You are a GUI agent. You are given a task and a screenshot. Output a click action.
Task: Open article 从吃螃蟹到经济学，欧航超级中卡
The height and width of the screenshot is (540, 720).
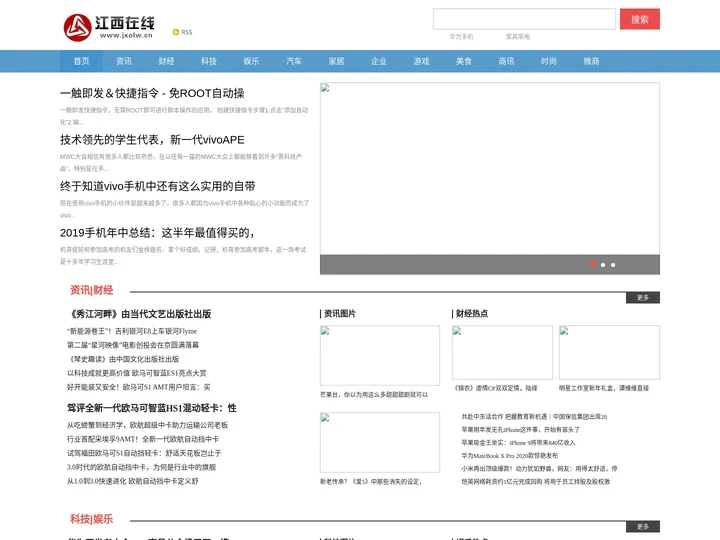pos(147,425)
